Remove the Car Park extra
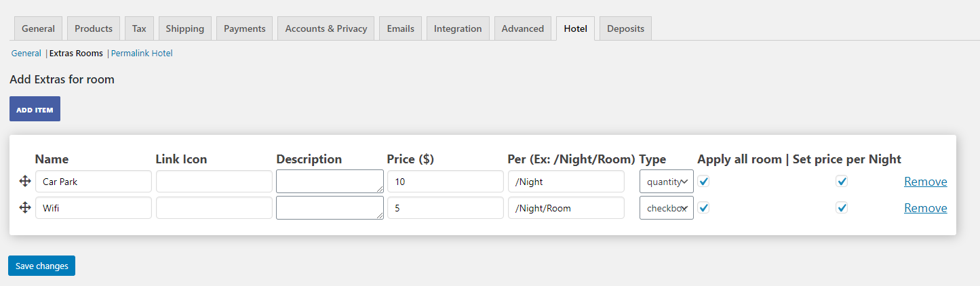 point(926,182)
